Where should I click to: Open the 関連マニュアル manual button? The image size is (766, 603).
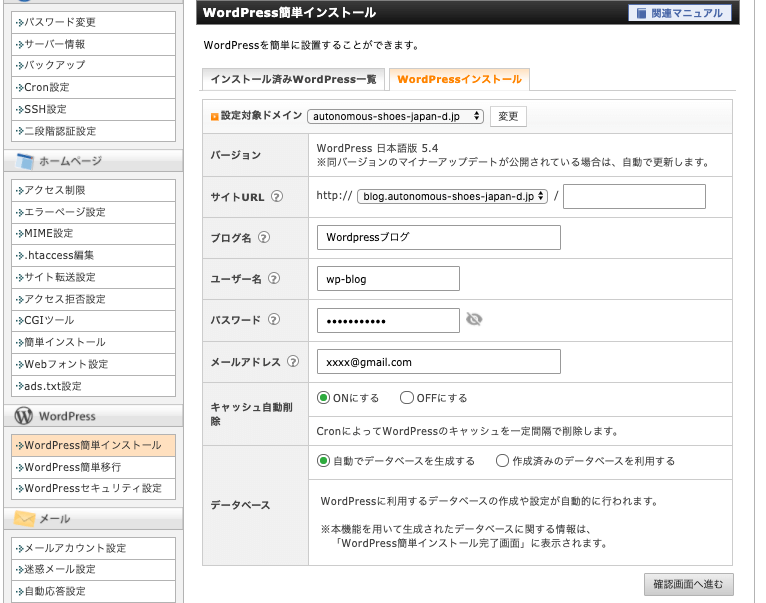tap(680, 13)
